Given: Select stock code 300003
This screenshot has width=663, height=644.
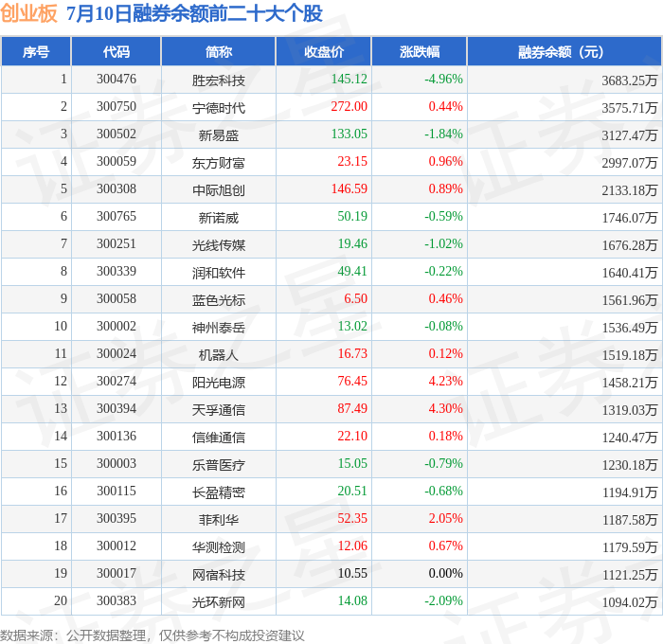Looking at the screenshot, I should click(x=116, y=464).
